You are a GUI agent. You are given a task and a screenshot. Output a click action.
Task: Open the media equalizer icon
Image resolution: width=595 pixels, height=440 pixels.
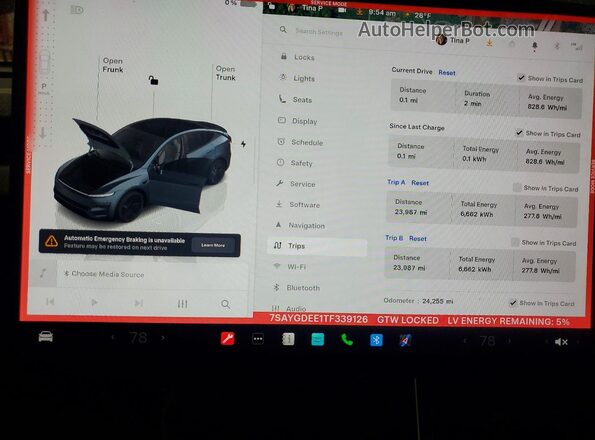click(183, 304)
